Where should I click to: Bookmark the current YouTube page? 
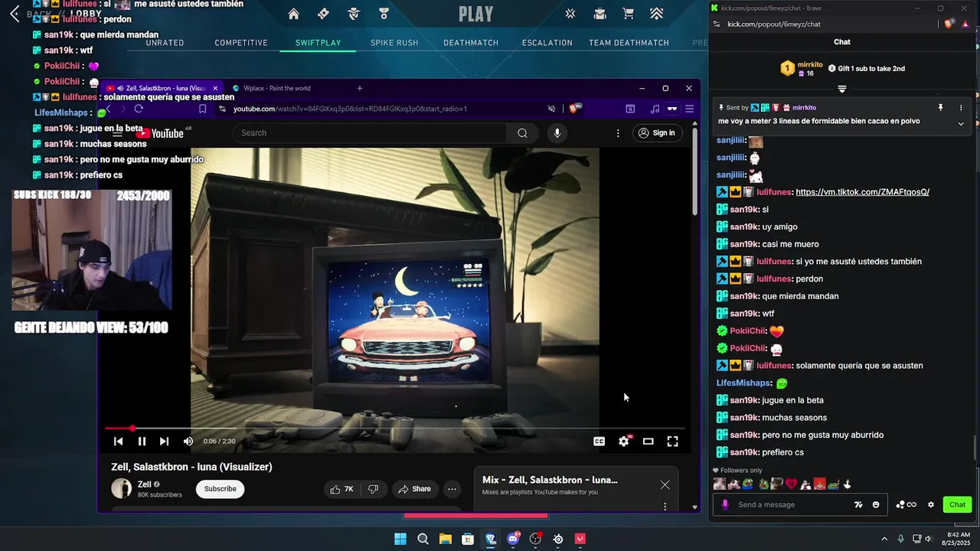[x=202, y=109]
